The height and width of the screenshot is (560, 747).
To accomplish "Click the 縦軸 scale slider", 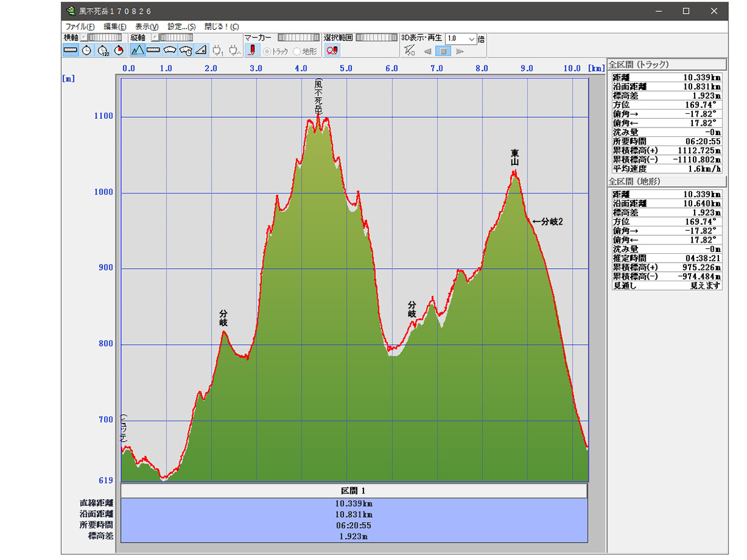I will (x=176, y=38).
